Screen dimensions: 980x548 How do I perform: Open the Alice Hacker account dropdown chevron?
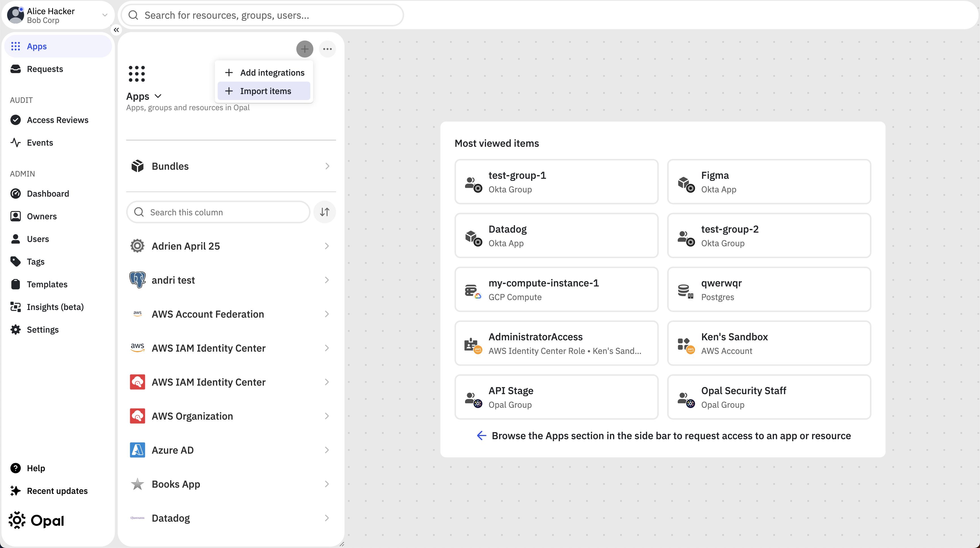pyautogui.click(x=105, y=15)
